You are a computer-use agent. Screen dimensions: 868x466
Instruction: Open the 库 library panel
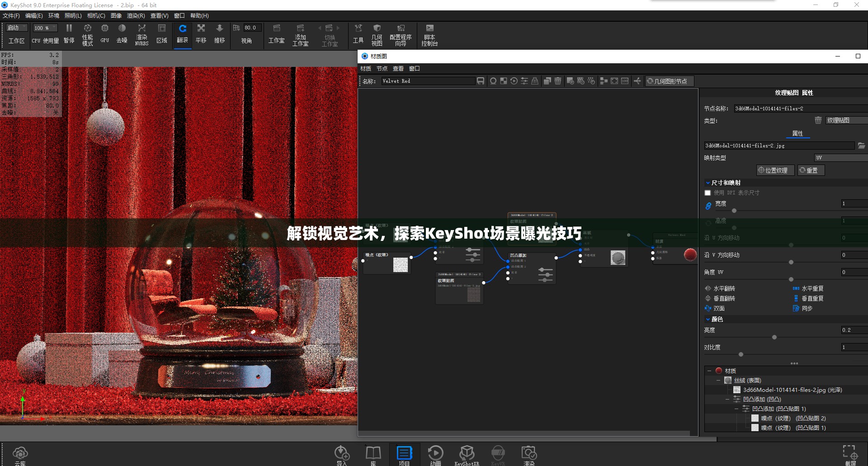(373, 455)
